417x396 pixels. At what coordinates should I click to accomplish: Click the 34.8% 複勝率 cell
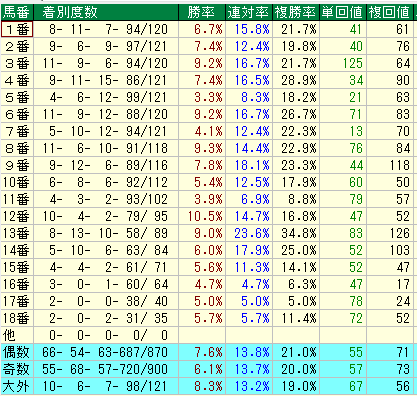coord(296,233)
